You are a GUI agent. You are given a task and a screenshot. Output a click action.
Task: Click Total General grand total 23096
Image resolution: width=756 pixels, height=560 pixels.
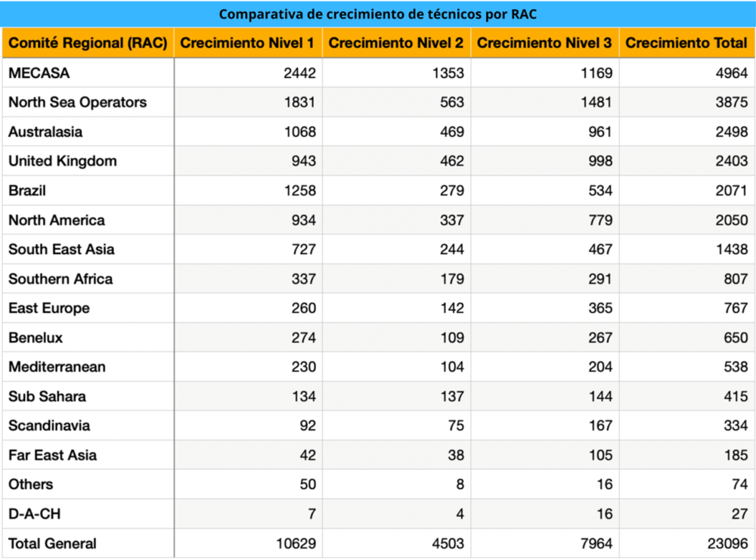(x=728, y=543)
